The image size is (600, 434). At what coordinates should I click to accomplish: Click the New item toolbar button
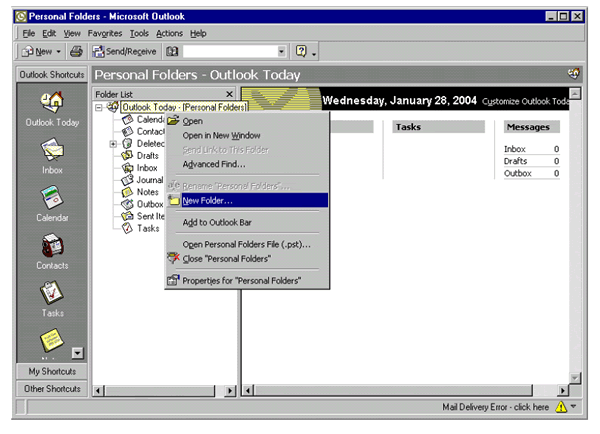pos(37,51)
